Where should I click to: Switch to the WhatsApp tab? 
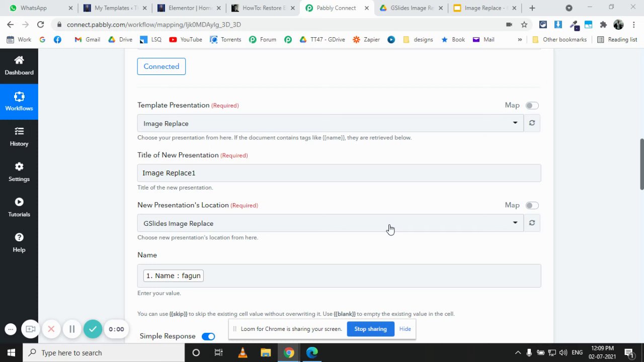tap(39, 8)
